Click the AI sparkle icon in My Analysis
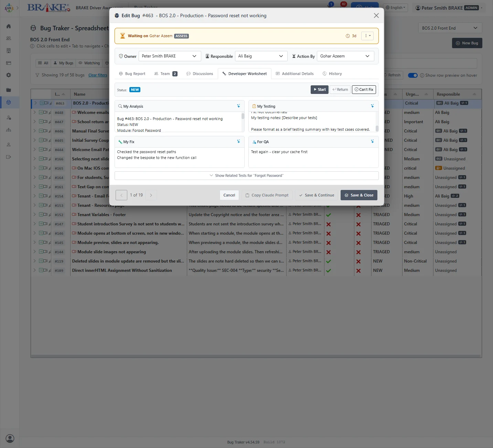 (238, 106)
